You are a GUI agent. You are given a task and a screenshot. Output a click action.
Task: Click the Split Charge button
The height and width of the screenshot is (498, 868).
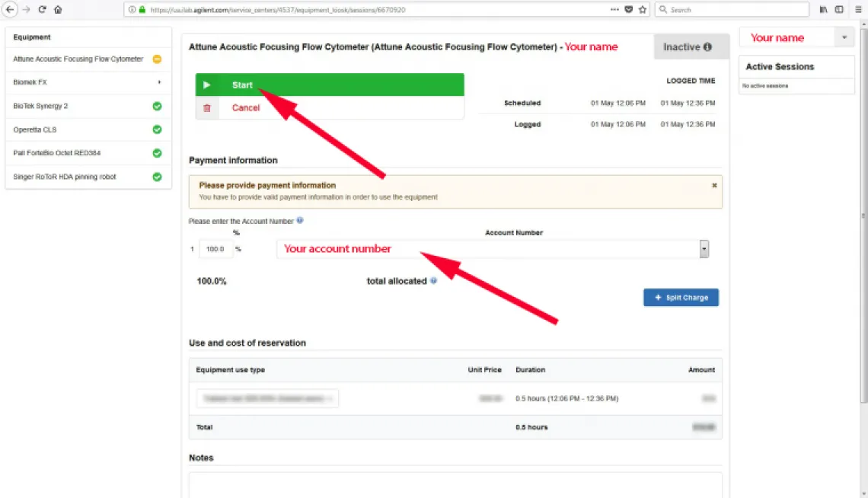pos(681,298)
